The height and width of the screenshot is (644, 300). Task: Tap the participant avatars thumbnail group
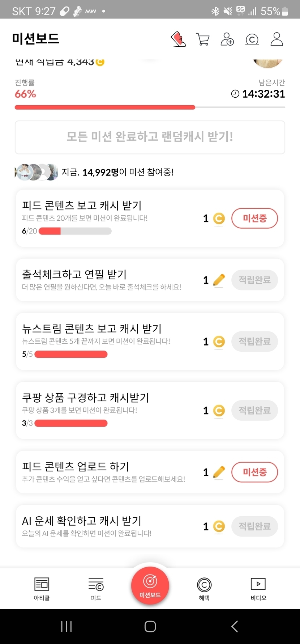(x=37, y=172)
